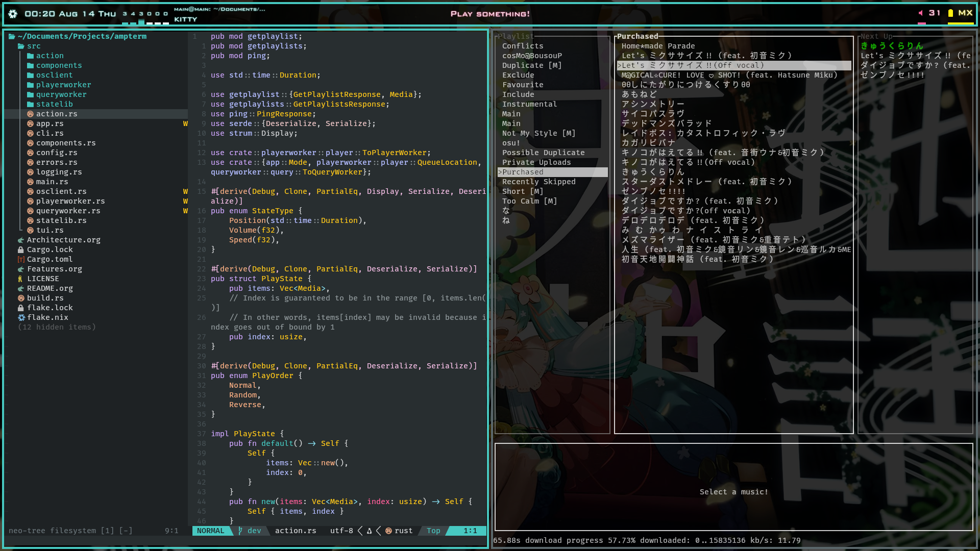Click the nix snowflake icon beside flake.nix
The image size is (980, 551).
(21, 317)
